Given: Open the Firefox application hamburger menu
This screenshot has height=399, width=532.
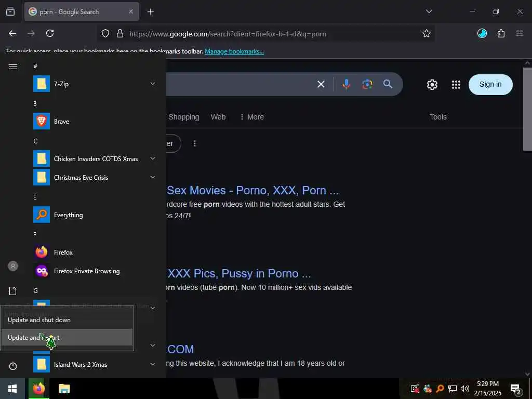Looking at the screenshot, I should coord(519,33).
